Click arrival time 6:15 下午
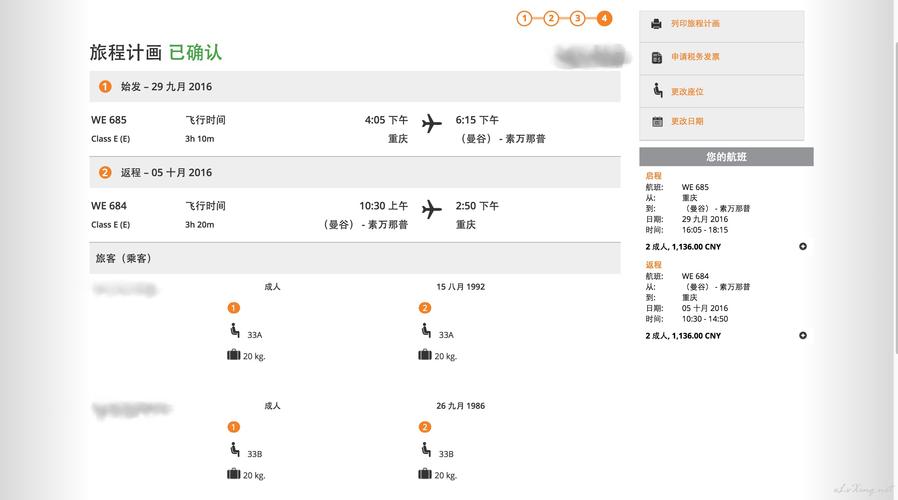This screenshot has height=500, width=898. pyautogui.click(x=477, y=120)
